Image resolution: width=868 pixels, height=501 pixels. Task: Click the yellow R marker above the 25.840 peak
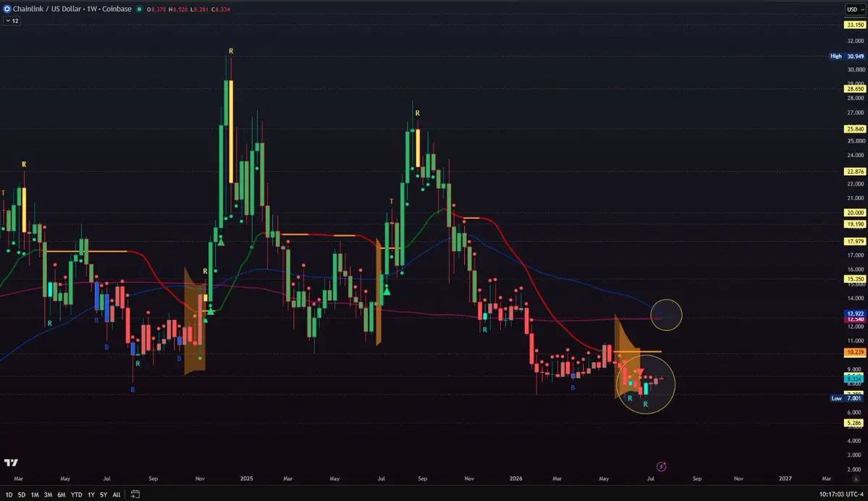(x=418, y=113)
